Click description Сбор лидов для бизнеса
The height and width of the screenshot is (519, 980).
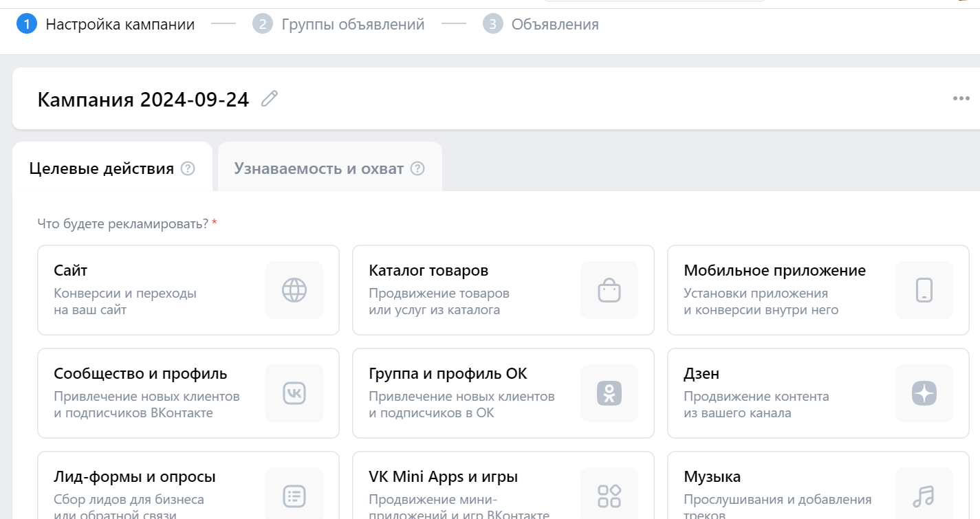129,500
